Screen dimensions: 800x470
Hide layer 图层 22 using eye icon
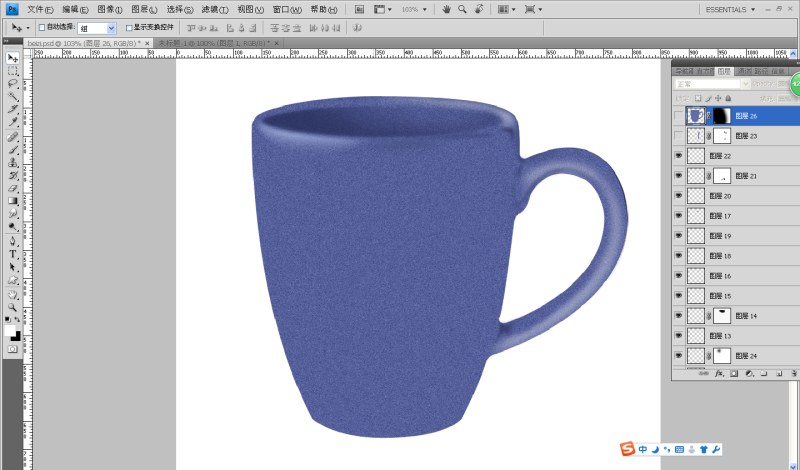click(678, 156)
